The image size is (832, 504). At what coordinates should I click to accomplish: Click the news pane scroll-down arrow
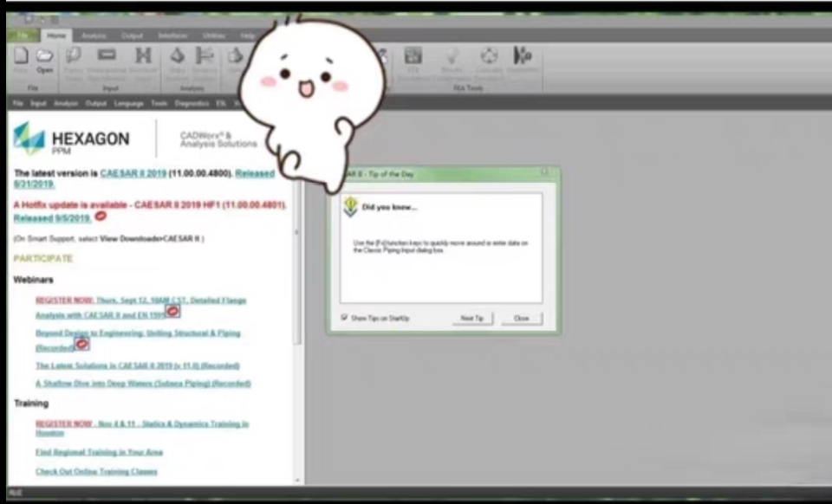tap(297, 480)
